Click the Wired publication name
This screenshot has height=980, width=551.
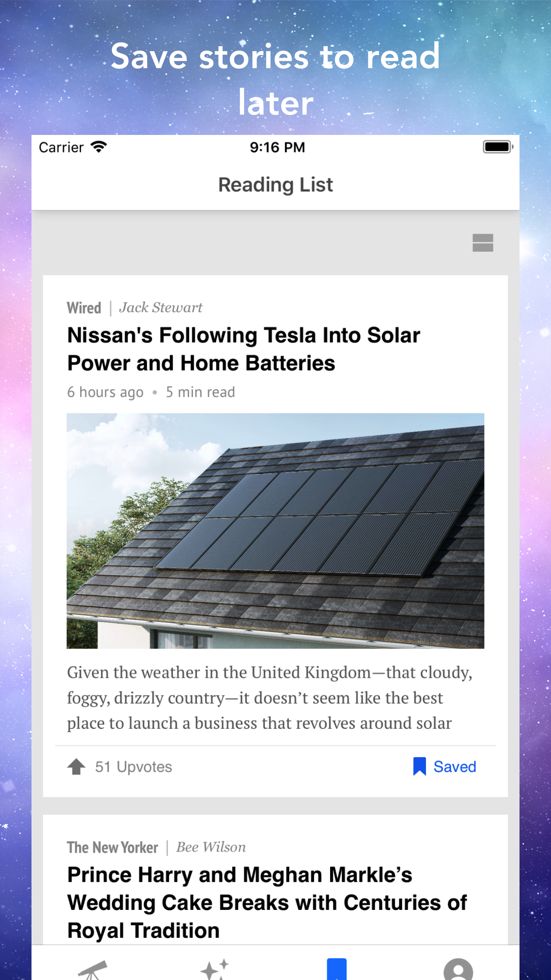pos(84,307)
